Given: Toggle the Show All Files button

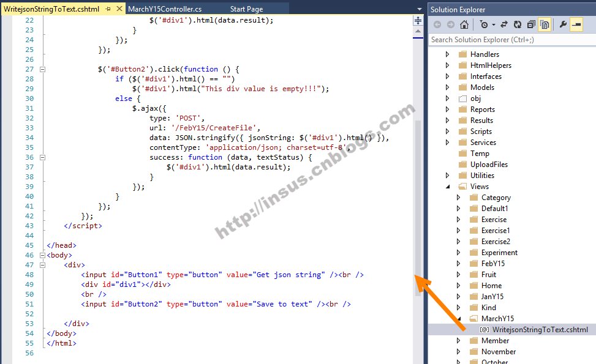Looking at the screenshot, I should pos(545,24).
